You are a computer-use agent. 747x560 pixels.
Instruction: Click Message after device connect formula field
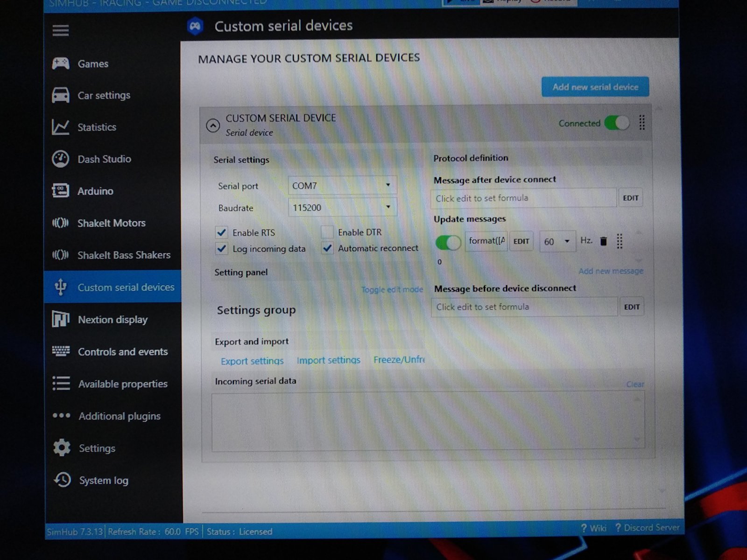tap(524, 198)
